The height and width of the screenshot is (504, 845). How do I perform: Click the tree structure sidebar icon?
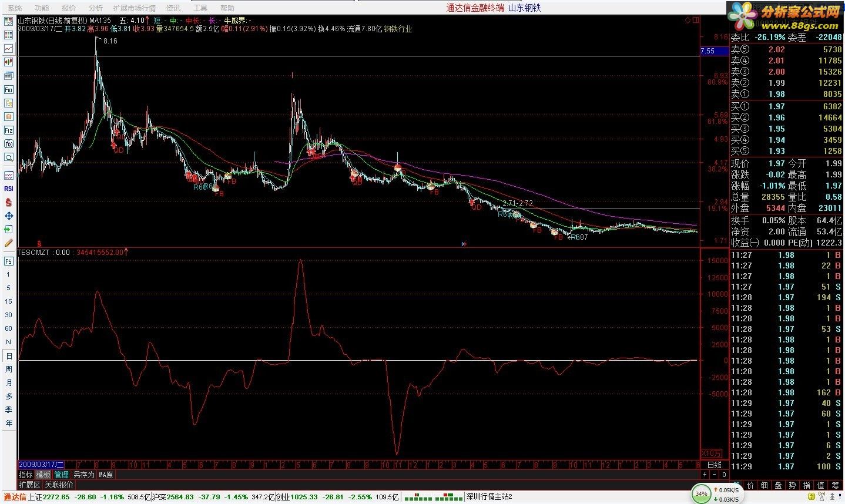[9, 103]
